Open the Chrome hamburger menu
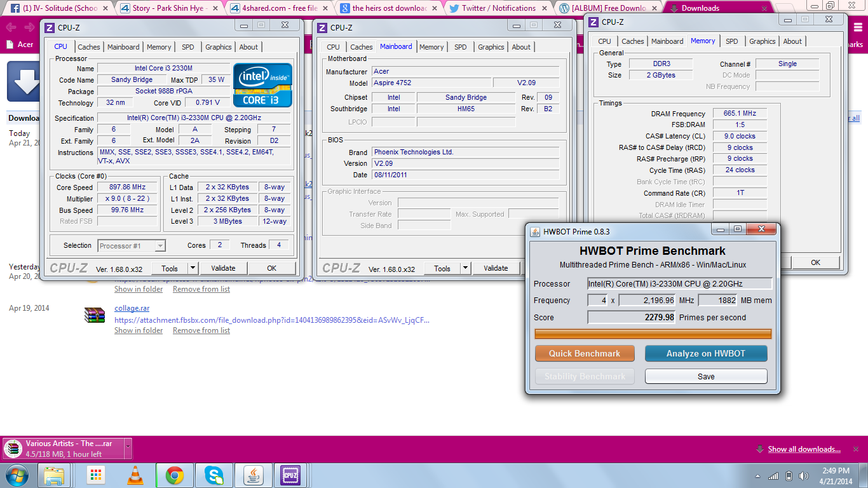Image resolution: width=868 pixels, height=488 pixels. (x=857, y=27)
